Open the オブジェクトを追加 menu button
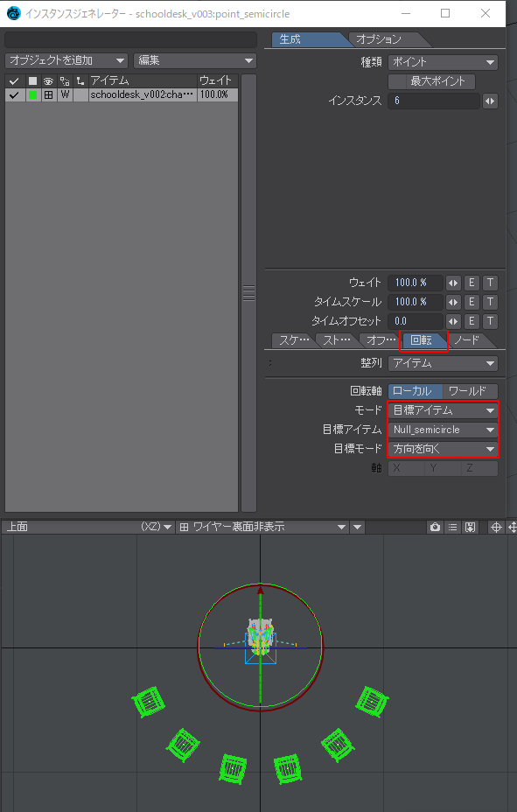The height and width of the screenshot is (812, 517). (x=66, y=60)
